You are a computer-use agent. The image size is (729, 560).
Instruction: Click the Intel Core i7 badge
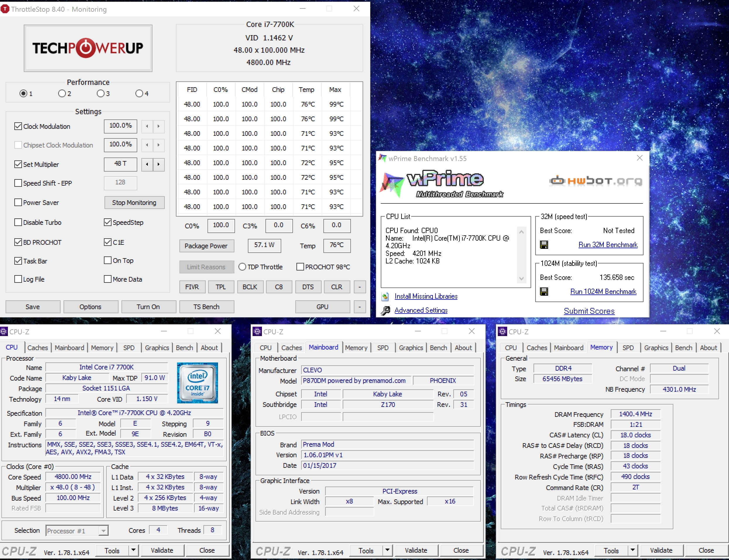tap(197, 383)
